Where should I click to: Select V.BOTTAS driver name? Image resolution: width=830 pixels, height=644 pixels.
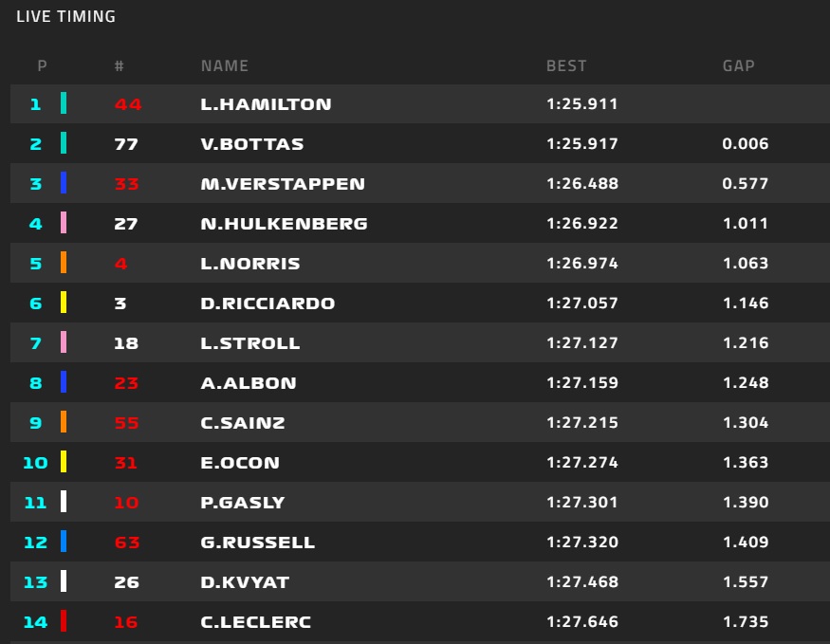click(252, 144)
